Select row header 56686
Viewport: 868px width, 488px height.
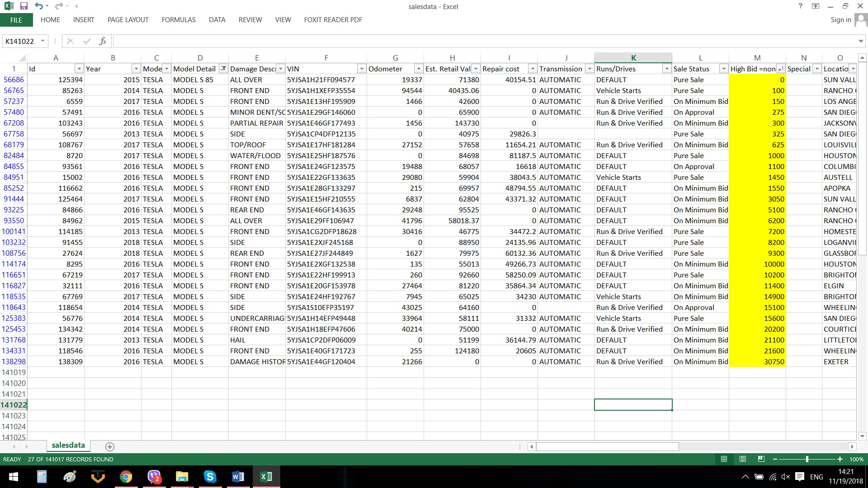pos(14,80)
